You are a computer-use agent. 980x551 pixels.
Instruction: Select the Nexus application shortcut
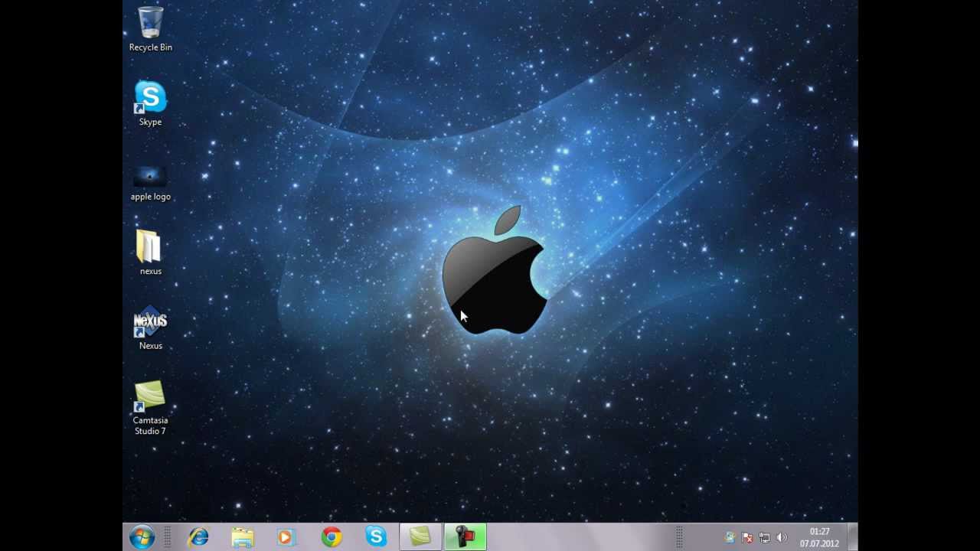[x=150, y=328]
